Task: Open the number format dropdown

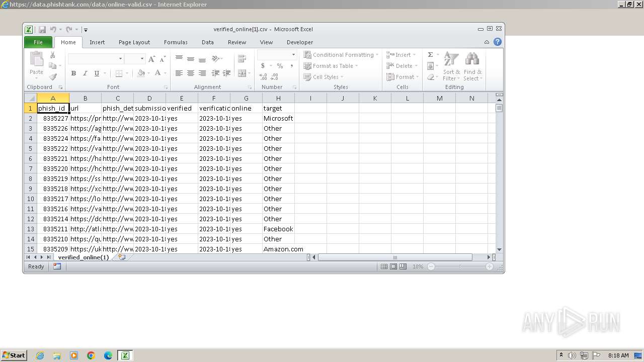Action: [x=293, y=54]
